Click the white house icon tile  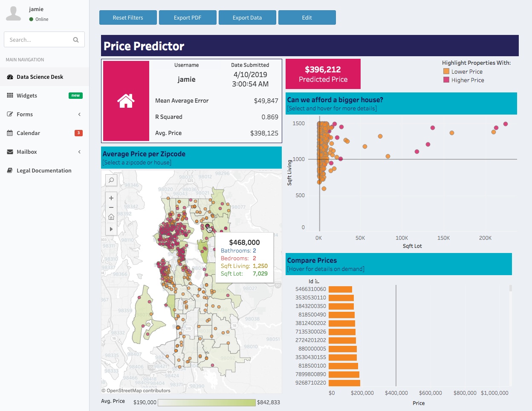tap(126, 101)
